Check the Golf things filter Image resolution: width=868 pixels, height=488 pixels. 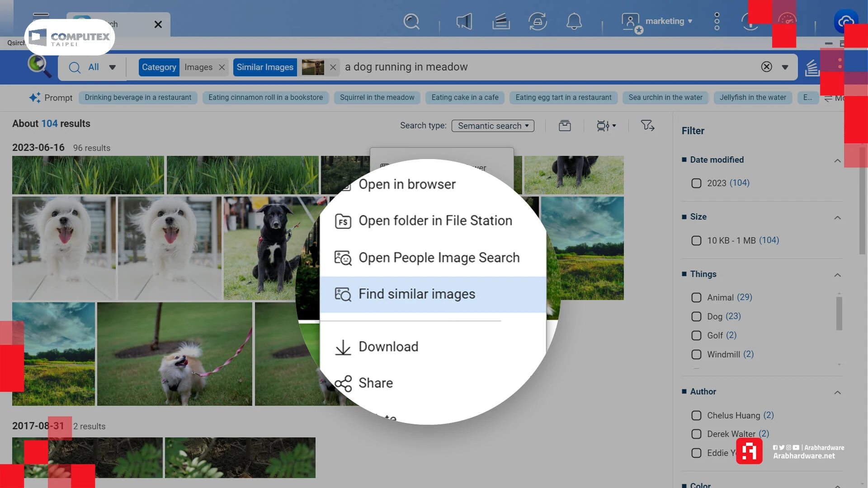pyautogui.click(x=696, y=335)
